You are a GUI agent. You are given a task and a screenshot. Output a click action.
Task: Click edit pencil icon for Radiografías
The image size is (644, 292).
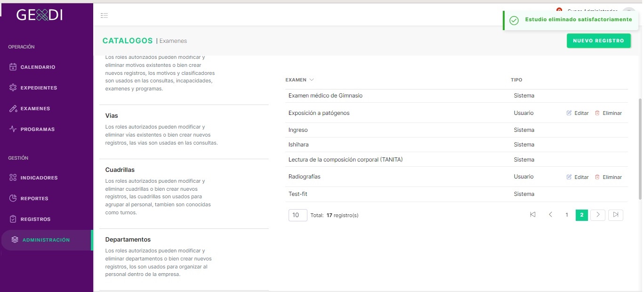569,177
